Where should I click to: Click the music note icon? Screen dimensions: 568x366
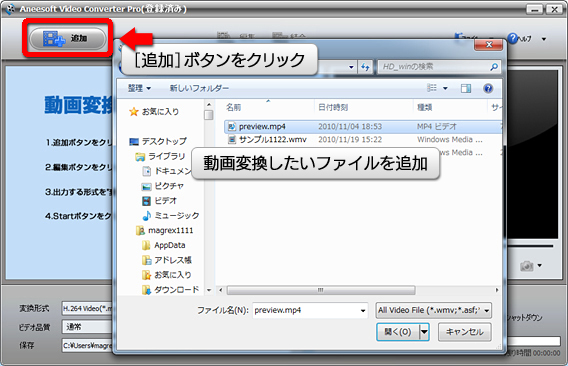point(146,216)
